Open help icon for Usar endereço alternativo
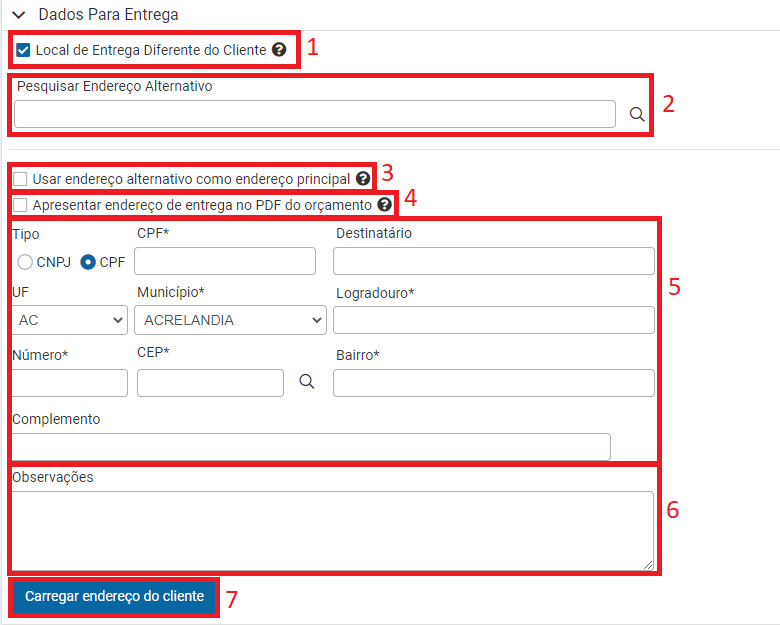780x625 pixels. click(x=363, y=179)
